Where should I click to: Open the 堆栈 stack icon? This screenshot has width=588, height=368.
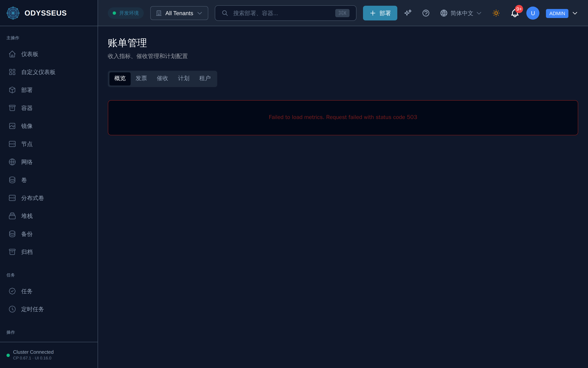point(12,216)
